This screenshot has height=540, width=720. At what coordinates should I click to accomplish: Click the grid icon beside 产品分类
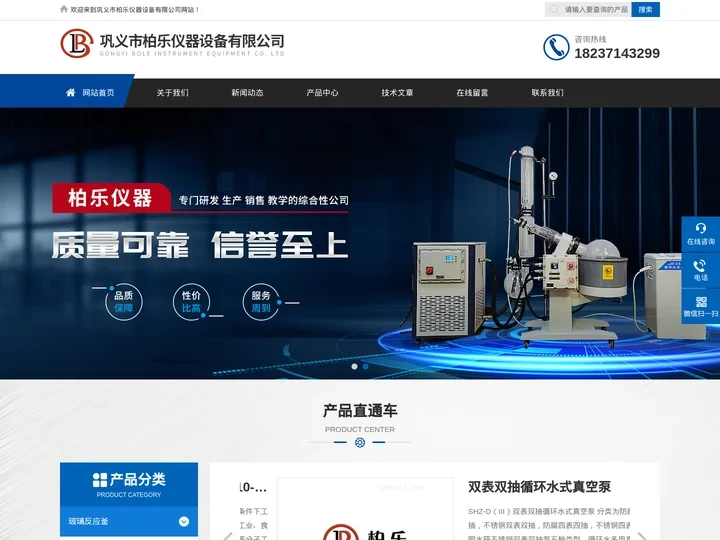point(100,480)
